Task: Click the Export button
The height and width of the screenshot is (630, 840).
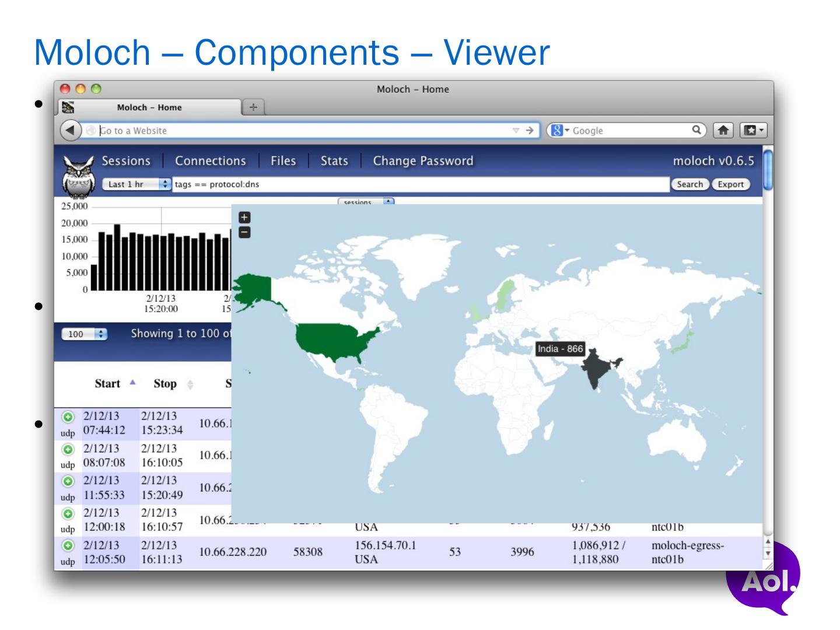Action: [x=730, y=184]
